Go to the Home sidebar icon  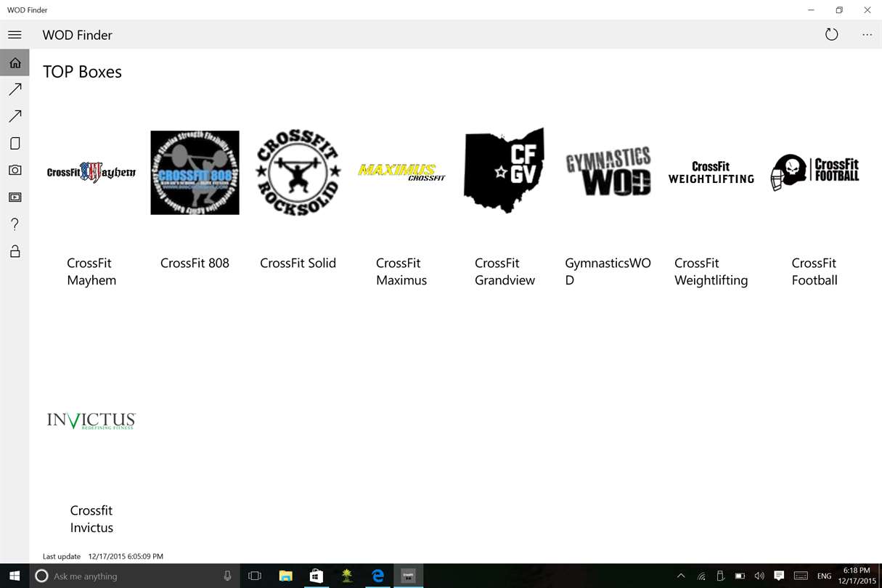pyautogui.click(x=15, y=62)
